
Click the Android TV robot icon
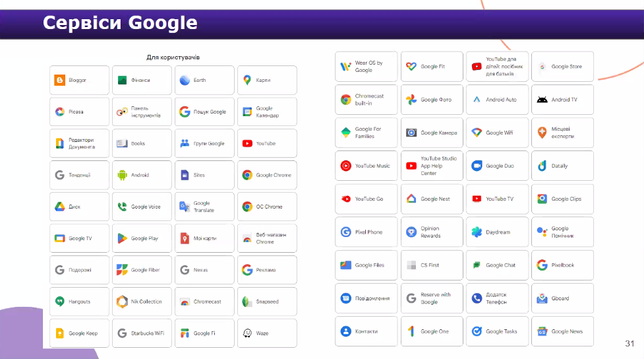tap(542, 100)
